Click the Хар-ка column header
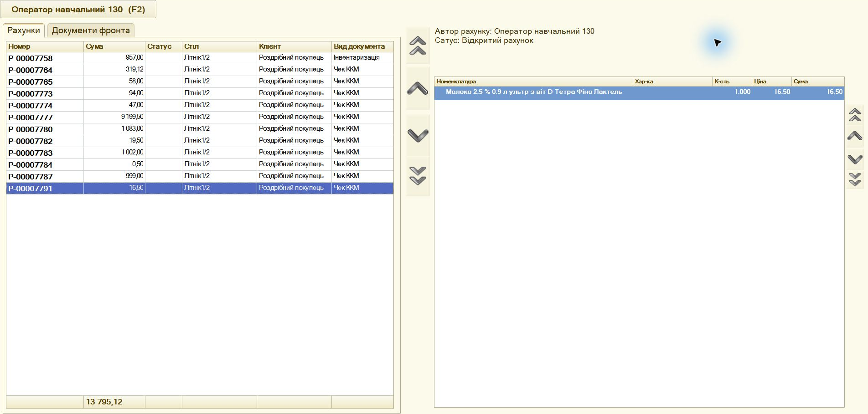Screen dimensions: 868x414 point(672,82)
